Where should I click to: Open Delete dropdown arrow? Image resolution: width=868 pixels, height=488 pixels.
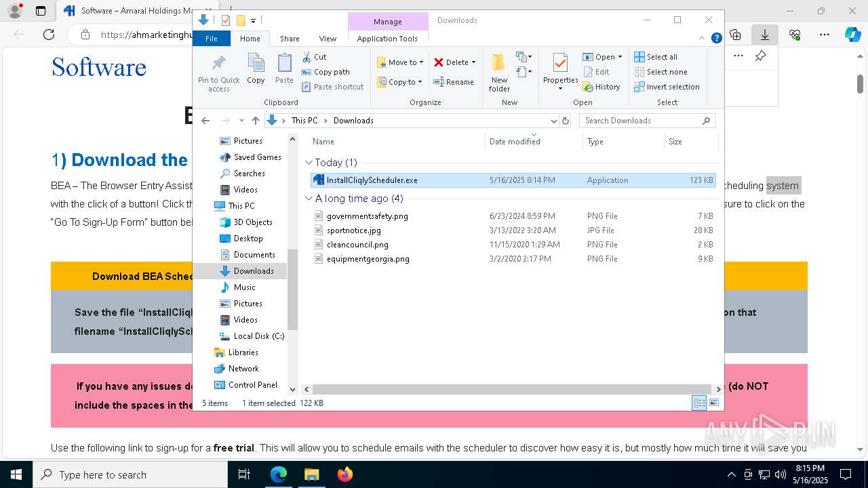pyautogui.click(x=473, y=62)
